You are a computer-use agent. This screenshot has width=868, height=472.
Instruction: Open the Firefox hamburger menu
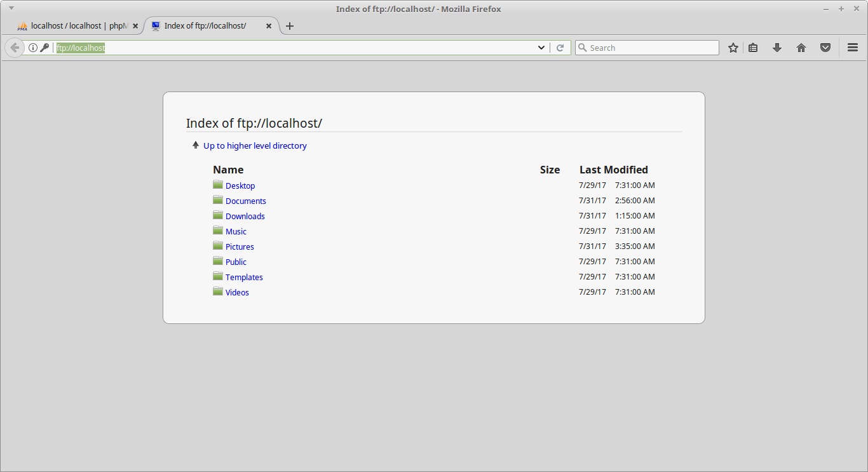[x=853, y=47]
